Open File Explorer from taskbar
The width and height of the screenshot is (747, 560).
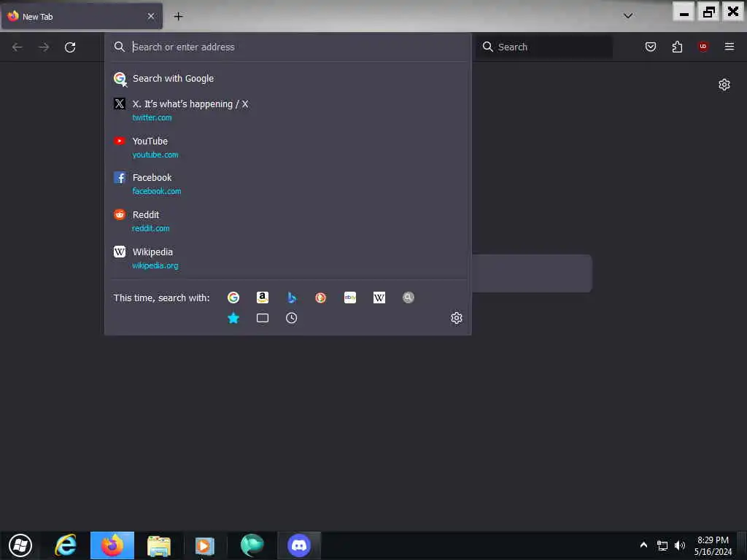pos(158,545)
